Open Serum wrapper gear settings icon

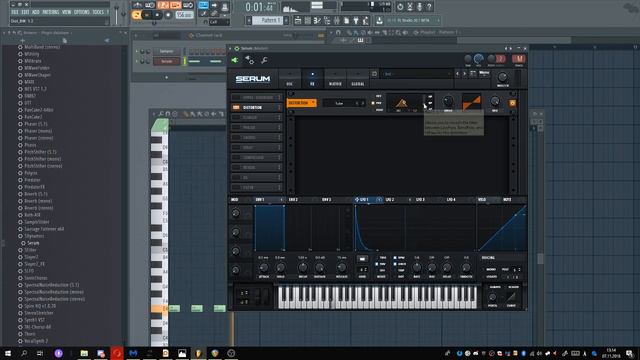click(x=249, y=60)
